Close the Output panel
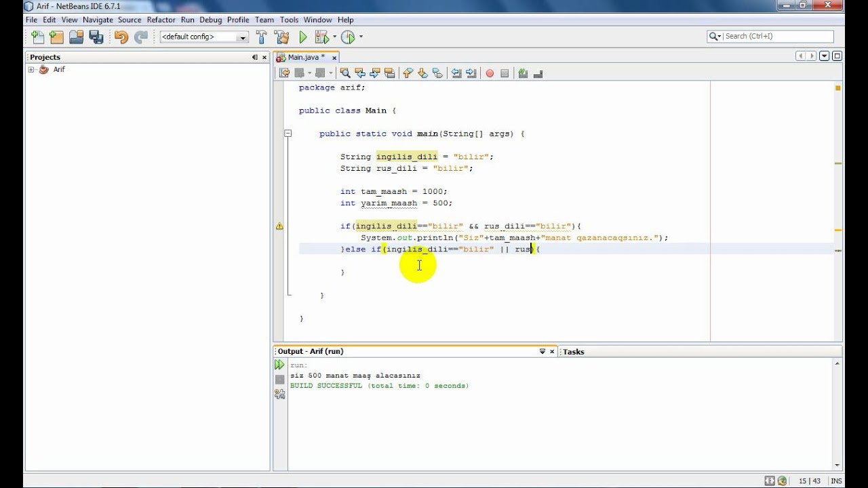Screen dimensions: 868x488 coord(552,351)
